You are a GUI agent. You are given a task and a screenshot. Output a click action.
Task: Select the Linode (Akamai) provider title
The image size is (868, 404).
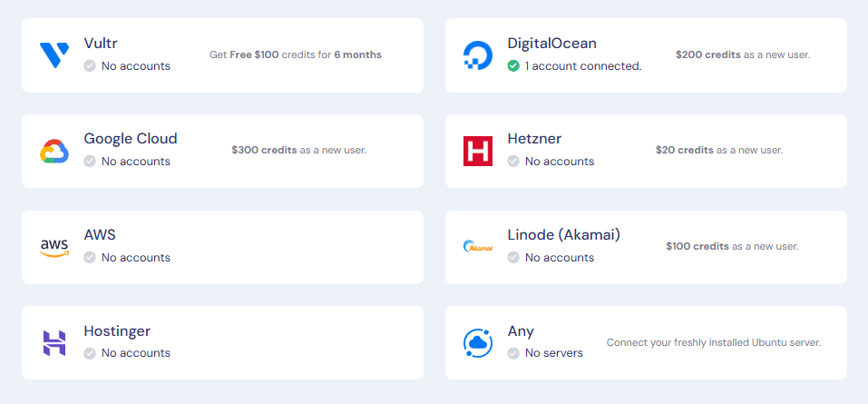[x=564, y=235]
